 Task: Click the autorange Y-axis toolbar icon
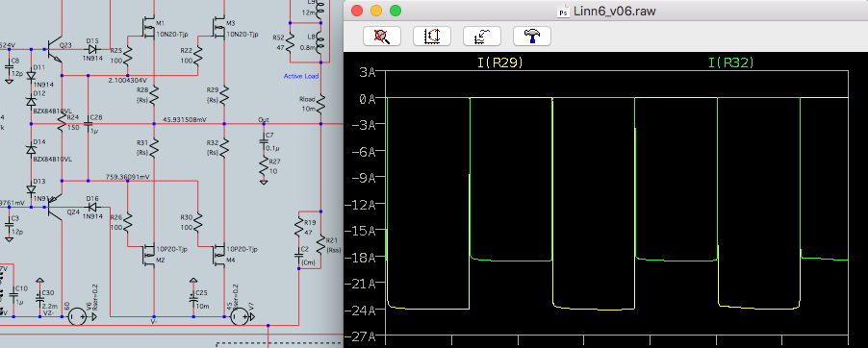click(x=432, y=36)
